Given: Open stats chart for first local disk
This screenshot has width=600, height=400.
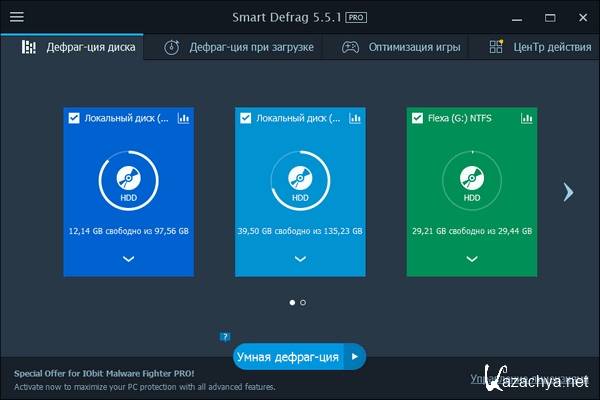Looking at the screenshot, I should click(x=183, y=118).
